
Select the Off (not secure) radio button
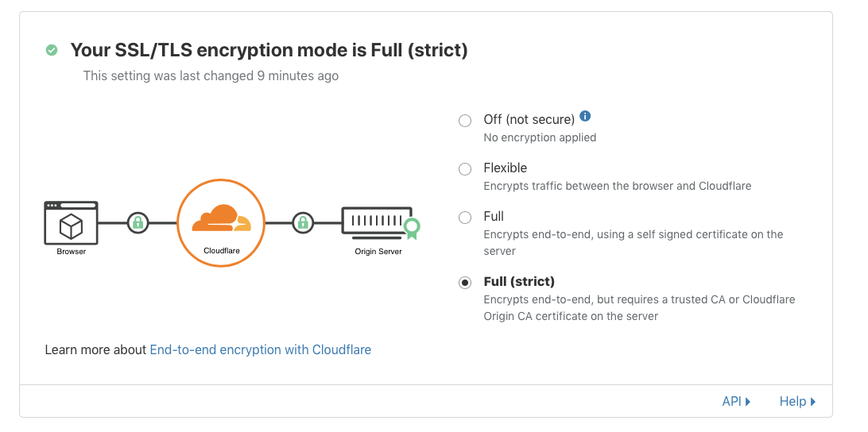pyautogui.click(x=465, y=121)
